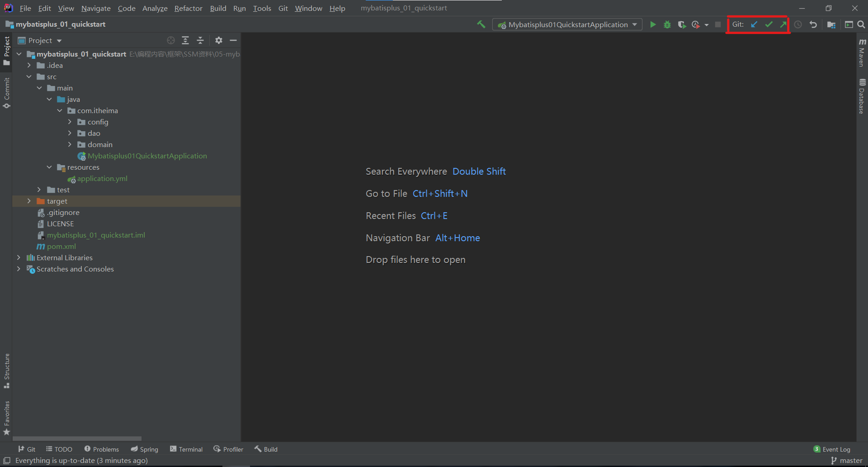
Task: Toggle the Commit tool window stripe
Action: coord(6,93)
